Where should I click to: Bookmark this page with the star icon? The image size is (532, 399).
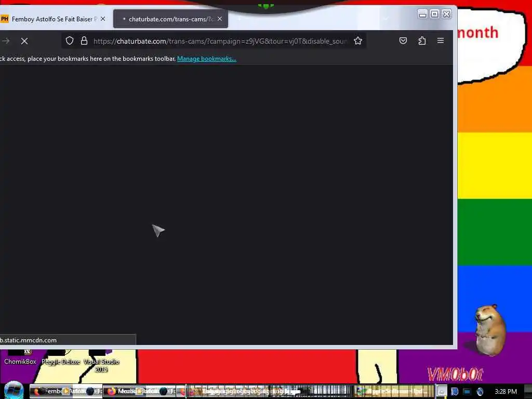coord(358,41)
